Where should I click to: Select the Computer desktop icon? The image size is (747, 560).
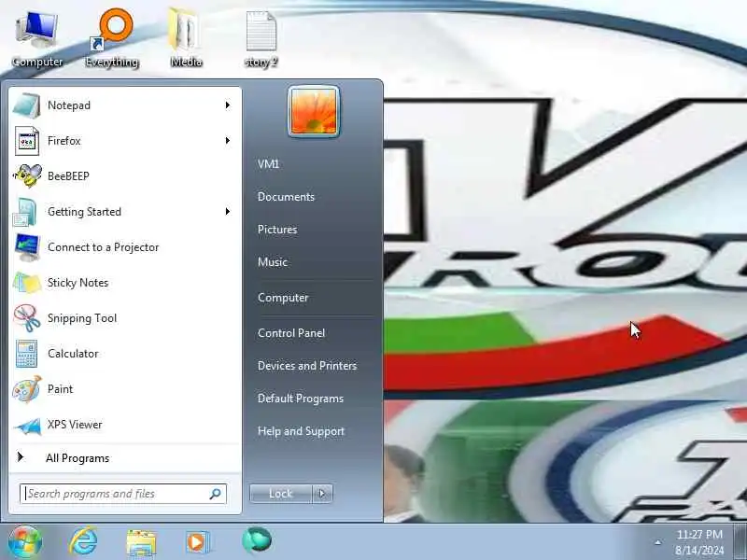click(x=37, y=40)
